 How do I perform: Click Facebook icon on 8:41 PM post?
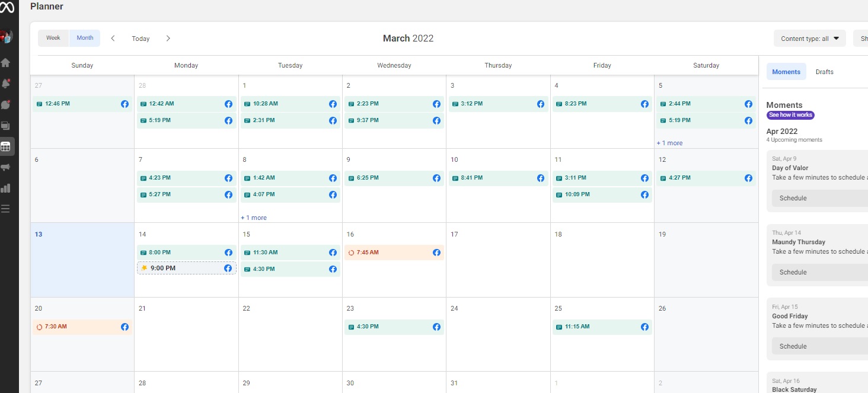541,178
